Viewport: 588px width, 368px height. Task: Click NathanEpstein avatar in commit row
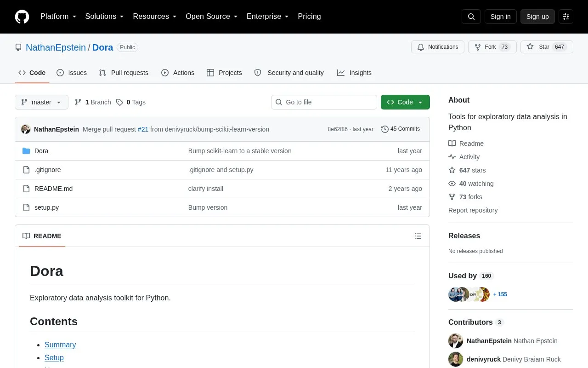point(26,129)
